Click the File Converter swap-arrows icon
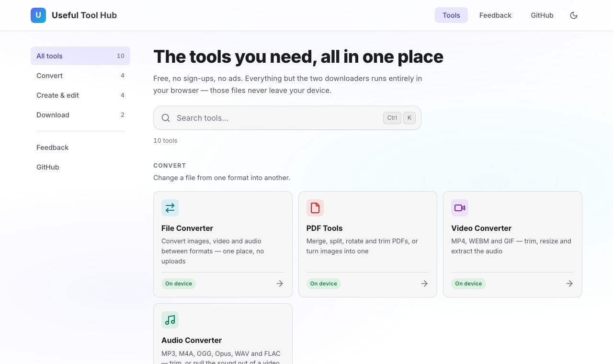The width and height of the screenshot is (613, 364). (170, 208)
